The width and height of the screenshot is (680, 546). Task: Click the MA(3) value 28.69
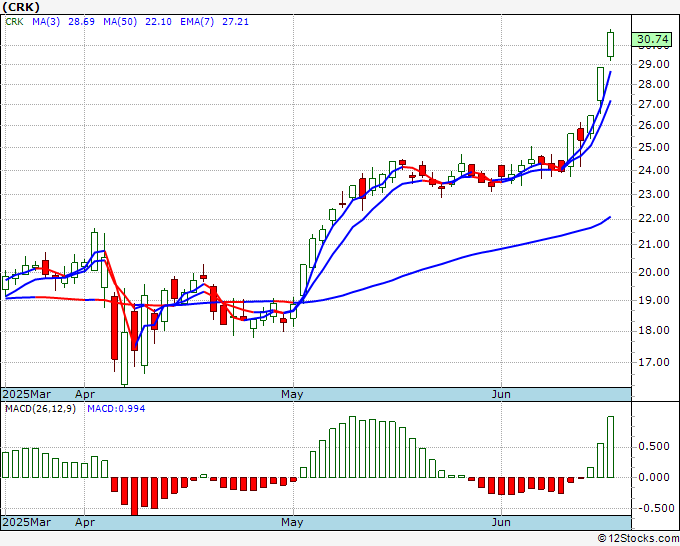[82, 22]
